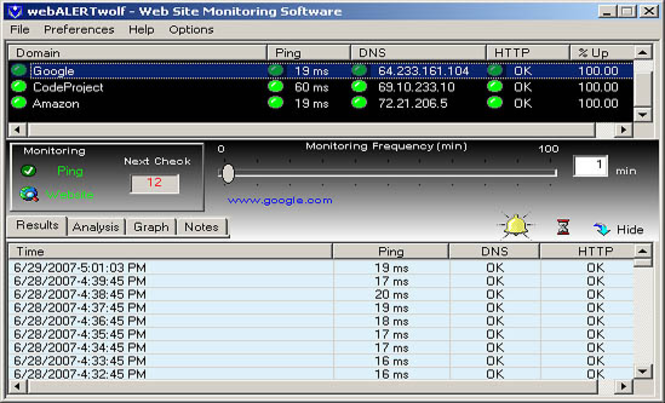Click Google's ping status light
This screenshot has width=665, height=403.
[276, 70]
